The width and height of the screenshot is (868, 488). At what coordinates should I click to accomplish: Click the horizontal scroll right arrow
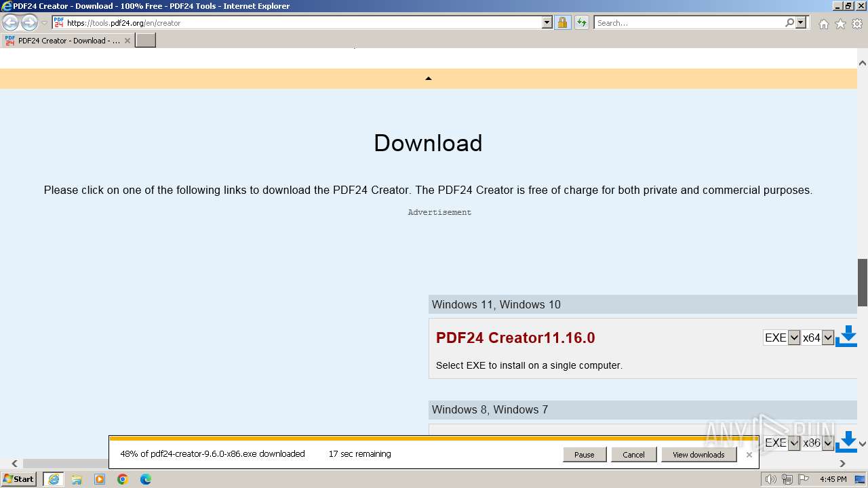[843, 464]
